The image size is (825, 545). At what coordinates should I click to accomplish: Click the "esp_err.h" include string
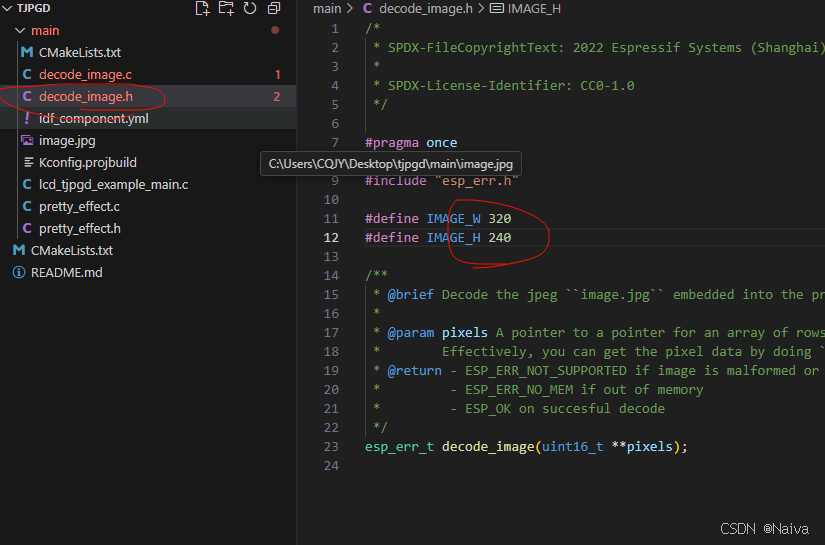click(476, 181)
